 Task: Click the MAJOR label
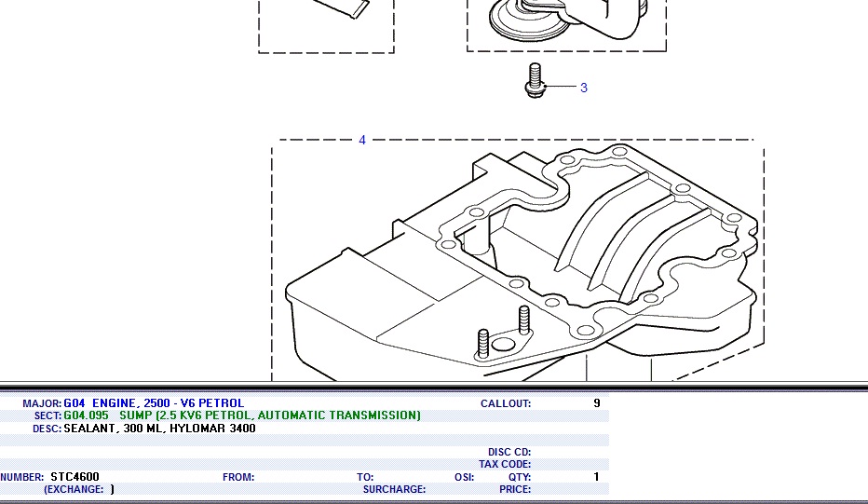point(42,403)
